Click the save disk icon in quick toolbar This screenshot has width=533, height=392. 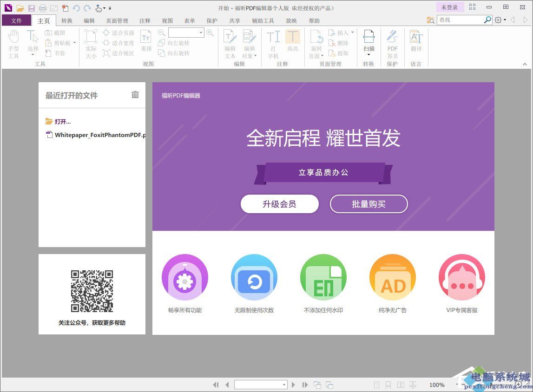31,8
